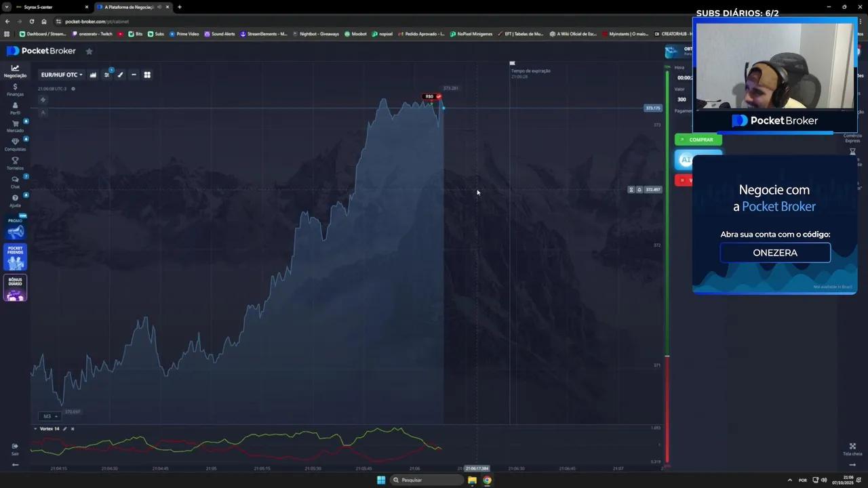Click the COMPRAR buy button
The width and height of the screenshot is (868, 488).
[698, 140]
